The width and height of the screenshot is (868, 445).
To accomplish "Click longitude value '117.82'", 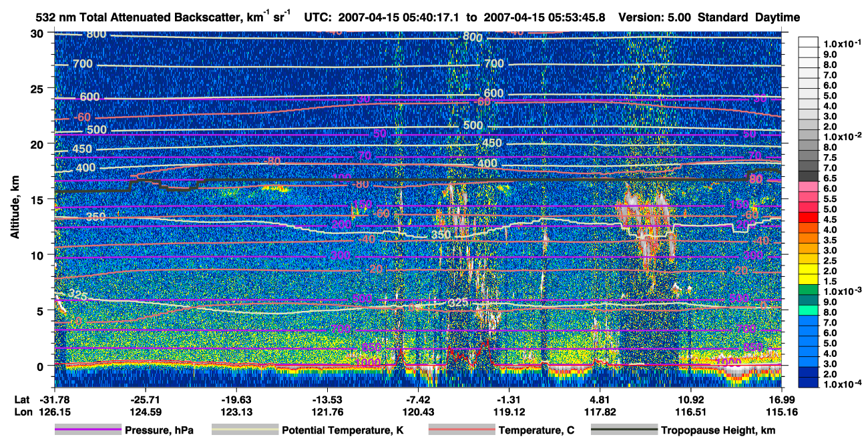I will pos(600,412).
